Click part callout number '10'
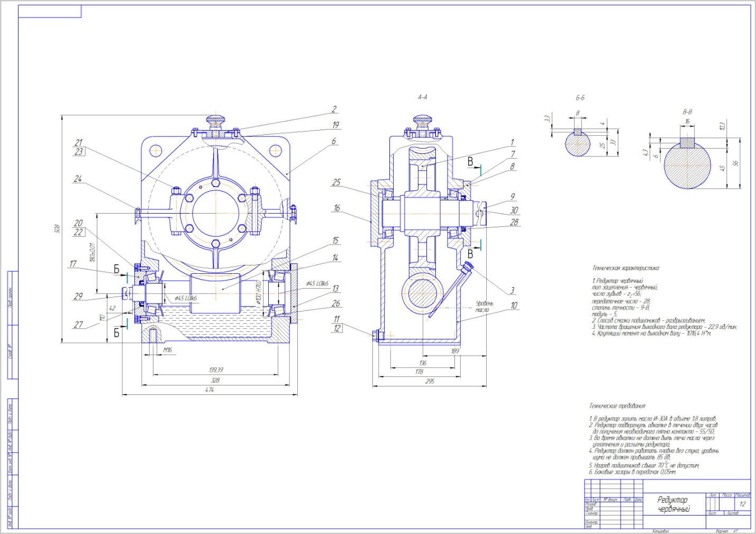The image size is (756, 534). 514,306
